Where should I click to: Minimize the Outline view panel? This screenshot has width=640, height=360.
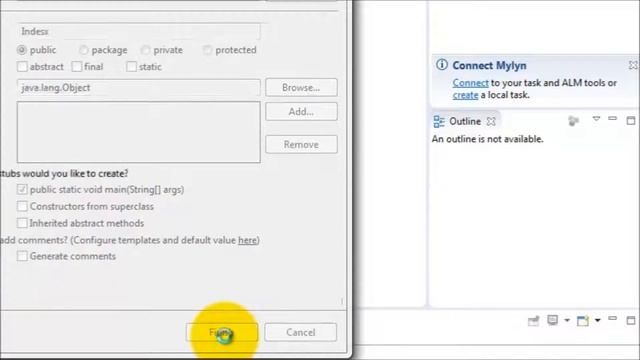pyautogui.click(x=612, y=118)
